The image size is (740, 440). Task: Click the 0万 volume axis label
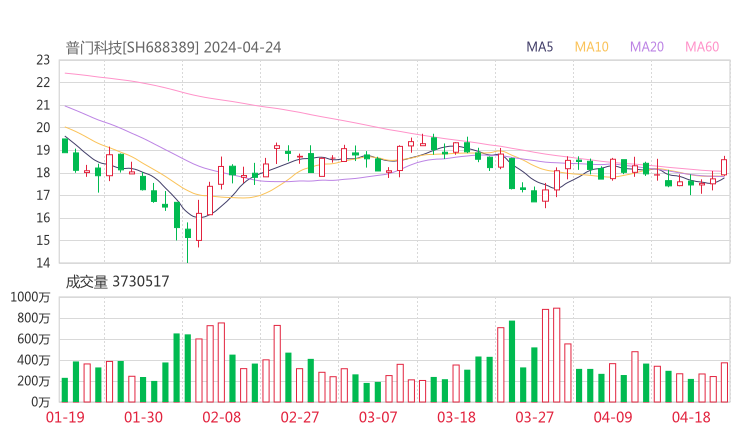pyautogui.click(x=41, y=403)
